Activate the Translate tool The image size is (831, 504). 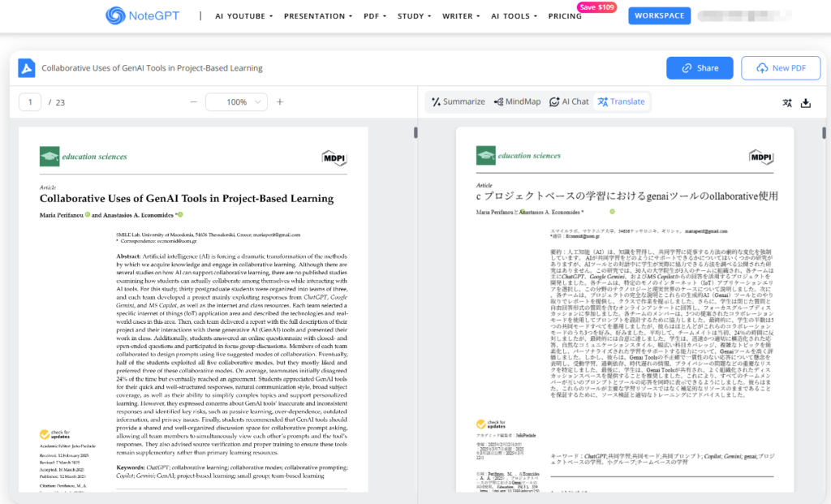[x=622, y=101]
